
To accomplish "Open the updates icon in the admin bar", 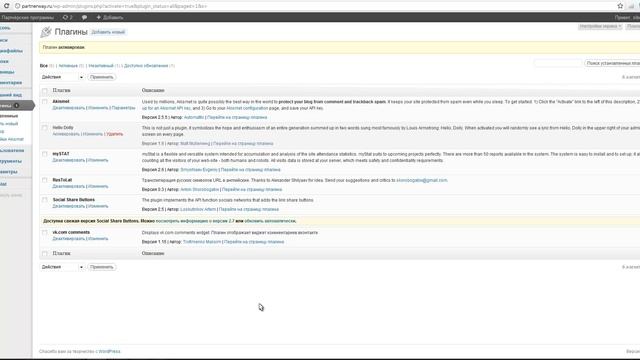I will [x=67, y=17].
